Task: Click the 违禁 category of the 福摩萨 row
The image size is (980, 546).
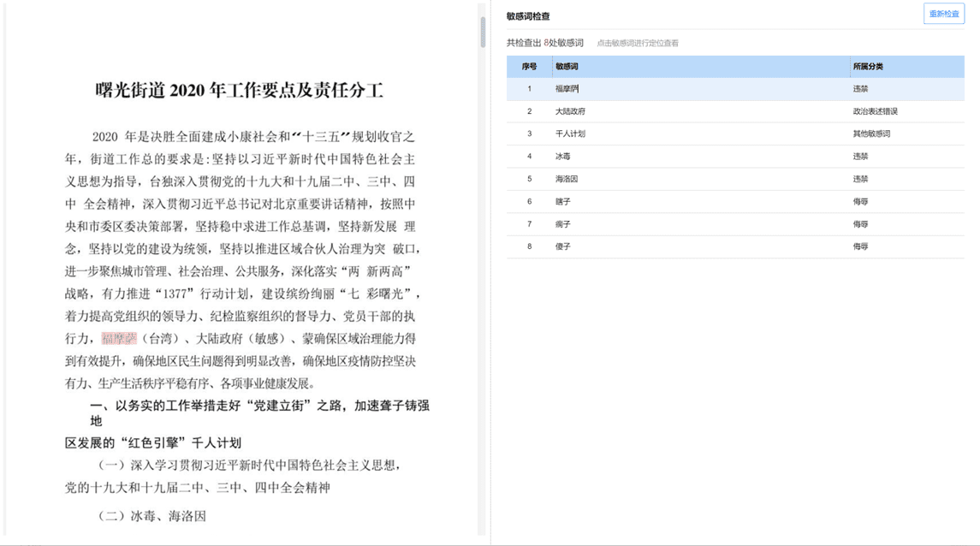Action: (x=860, y=89)
